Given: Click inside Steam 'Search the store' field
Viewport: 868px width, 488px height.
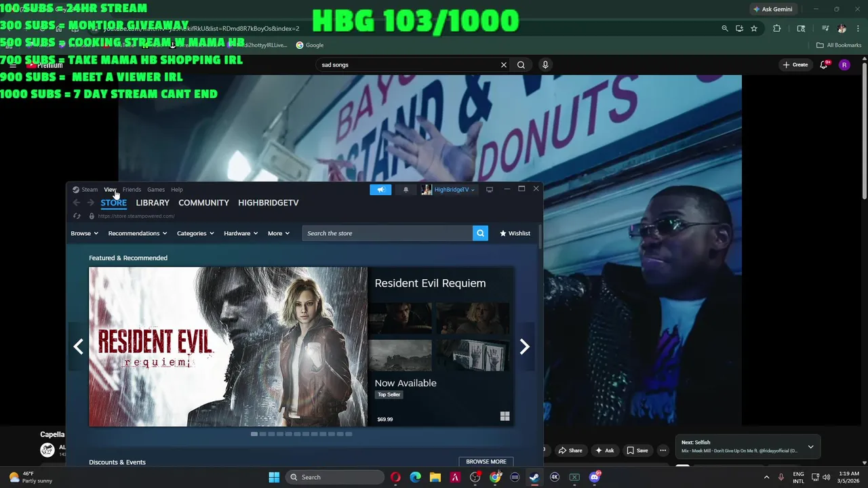Looking at the screenshot, I should coord(387,233).
